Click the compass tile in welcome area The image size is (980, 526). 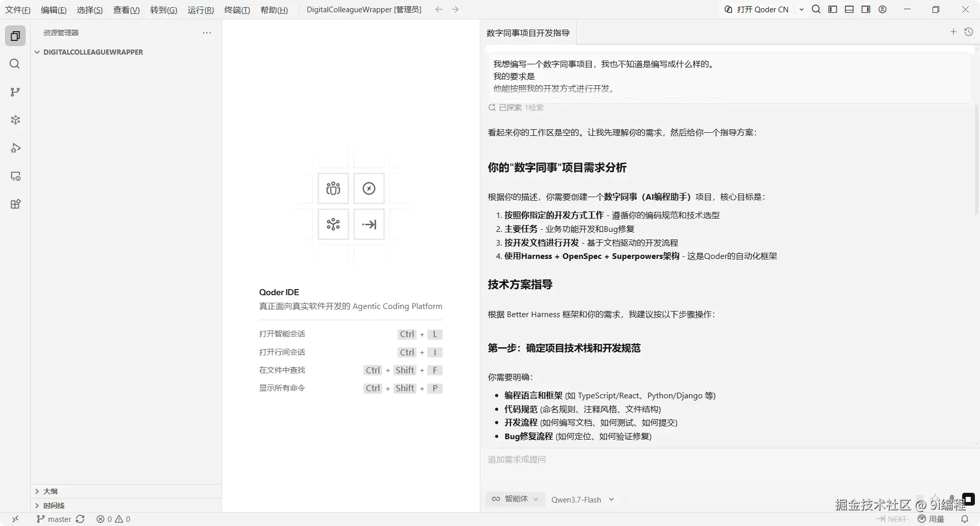coord(369,188)
